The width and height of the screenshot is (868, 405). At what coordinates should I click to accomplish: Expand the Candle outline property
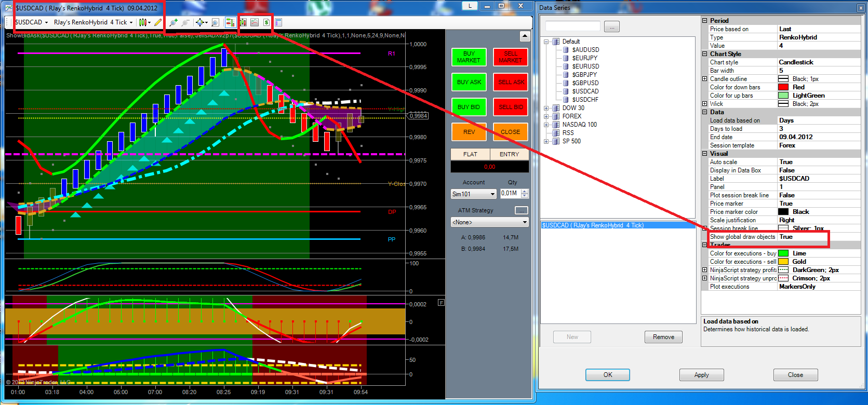[x=705, y=79]
